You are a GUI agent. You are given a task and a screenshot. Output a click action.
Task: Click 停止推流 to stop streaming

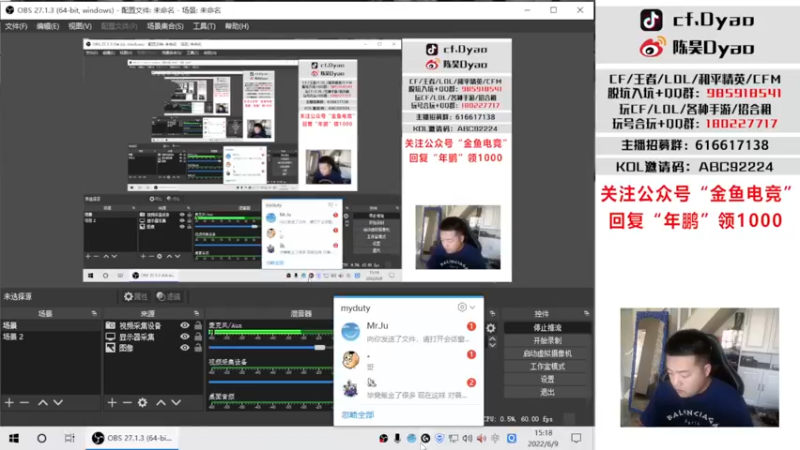point(547,328)
